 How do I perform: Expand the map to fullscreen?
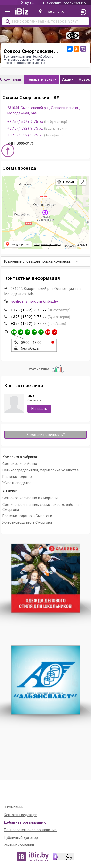pos(83,182)
